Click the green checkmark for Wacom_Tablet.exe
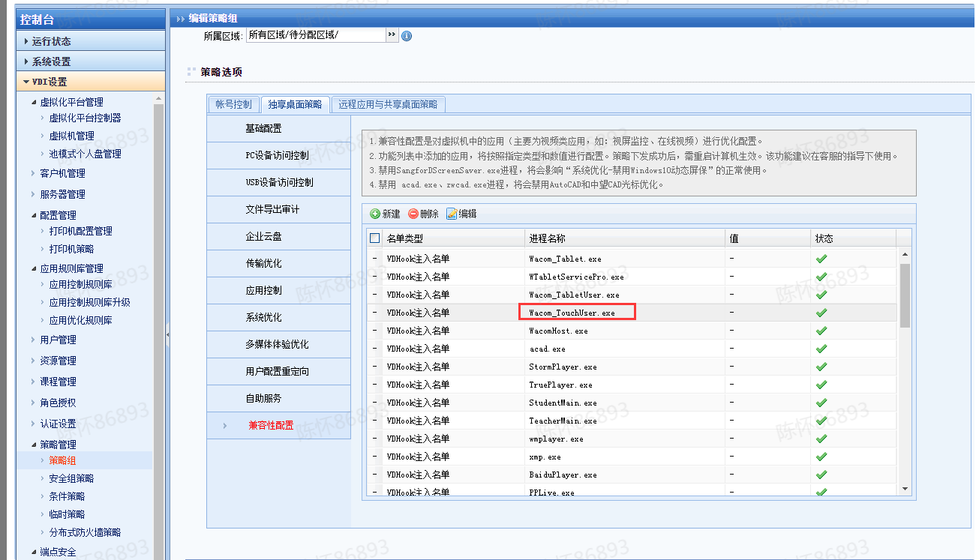976x560 pixels. [x=821, y=259]
